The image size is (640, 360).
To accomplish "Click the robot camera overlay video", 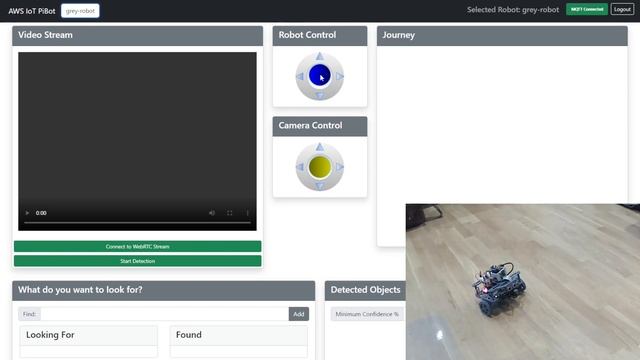I will tap(523, 282).
